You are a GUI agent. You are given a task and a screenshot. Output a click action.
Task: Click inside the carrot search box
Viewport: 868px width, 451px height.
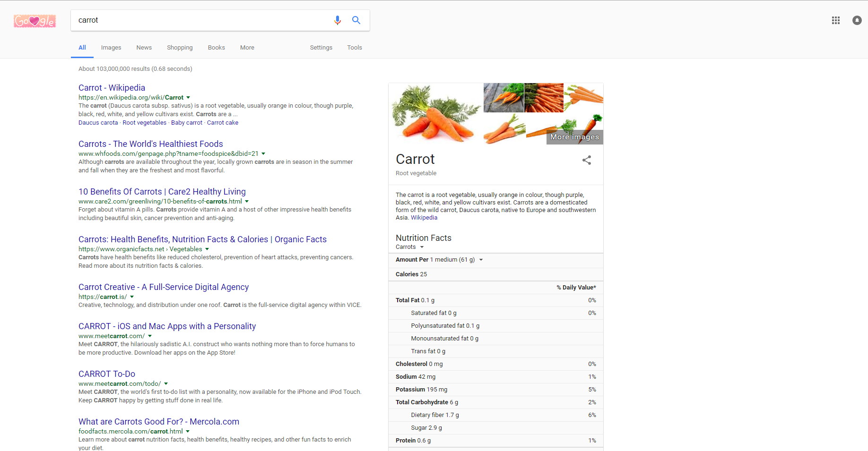click(x=199, y=20)
